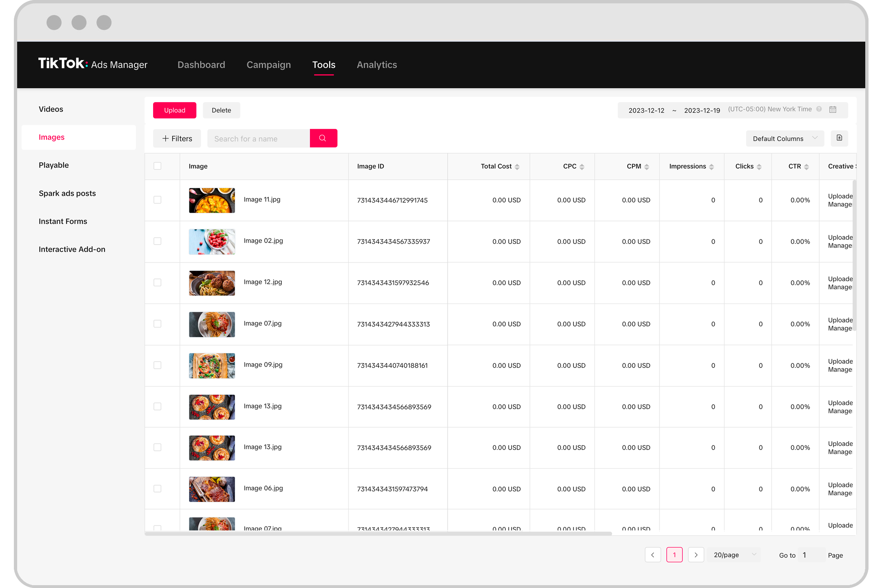Click the search magnifier icon
The image size is (882, 588).
point(323,138)
